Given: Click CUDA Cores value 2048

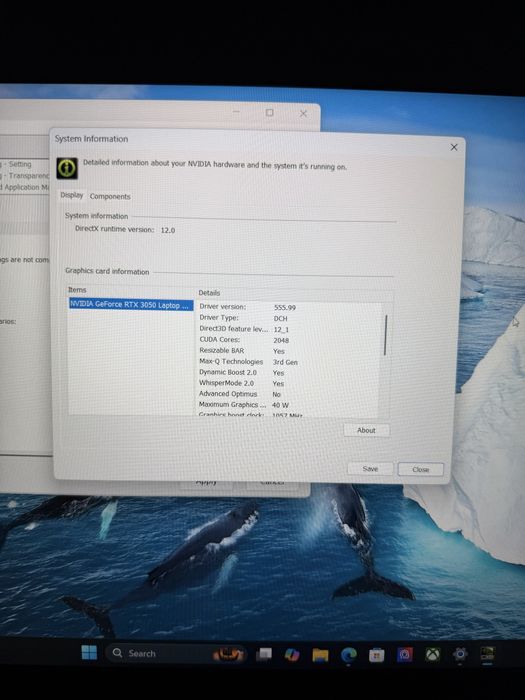Looking at the screenshot, I should coord(281,340).
